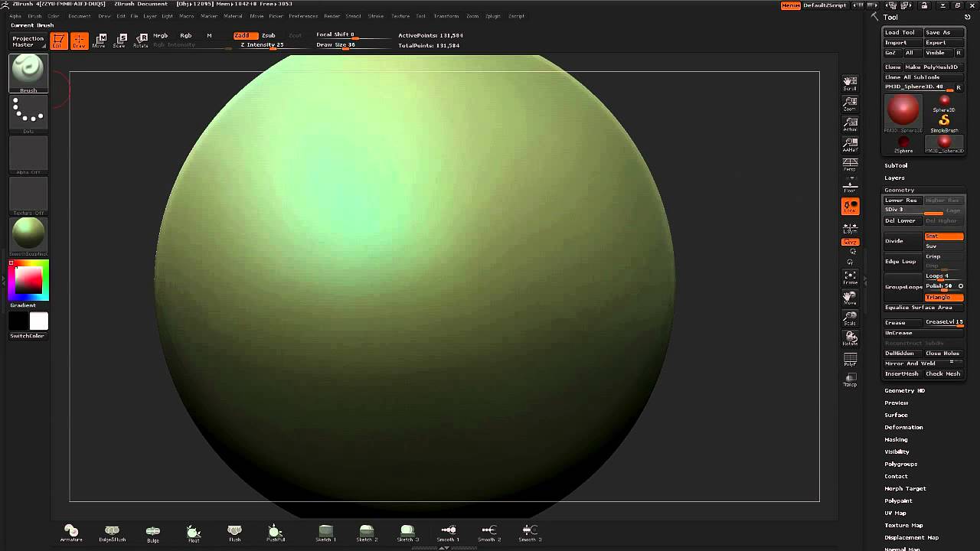The image size is (980, 551).
Task: Click the Scroll navigation icon
Action: [850, 83]
